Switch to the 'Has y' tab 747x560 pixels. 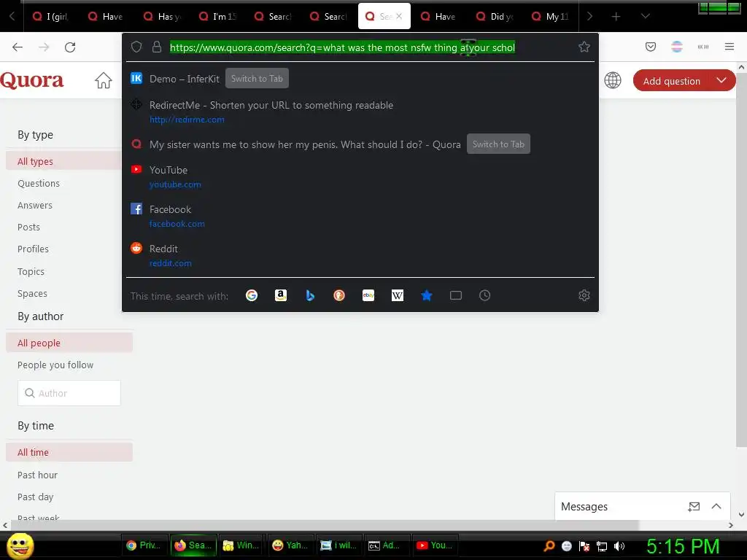(x=162, y=17)
